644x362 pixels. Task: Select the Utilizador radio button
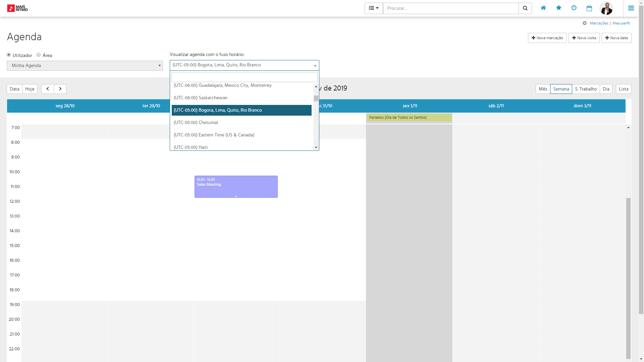pyautogui.click(x=9, y=55)
